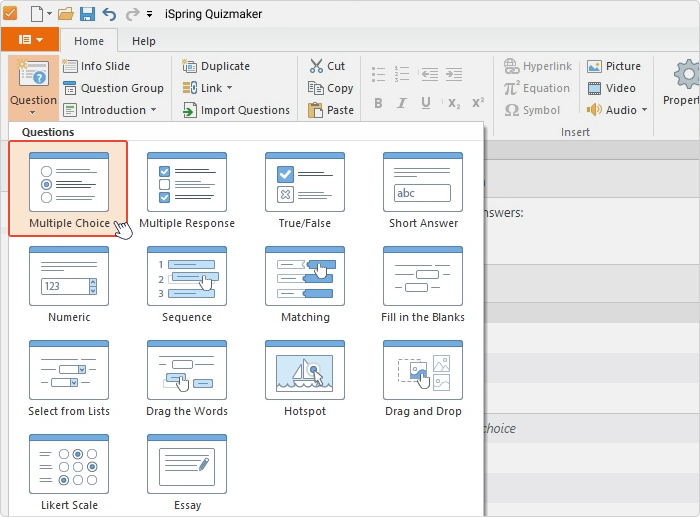Viewport: 700px width, 517px height.
Task: Switch to the Help tab
Action: [144, 41]
